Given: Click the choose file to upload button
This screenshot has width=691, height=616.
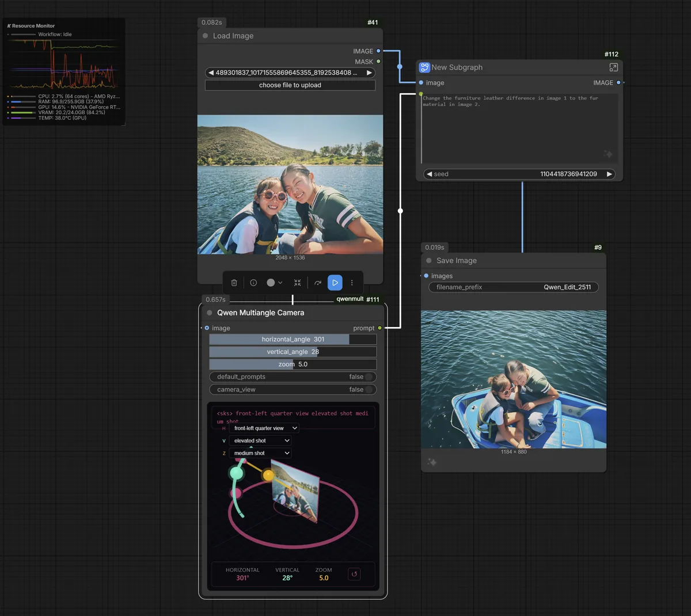Looking at the screenshot, I should click(x=290, y=85).
